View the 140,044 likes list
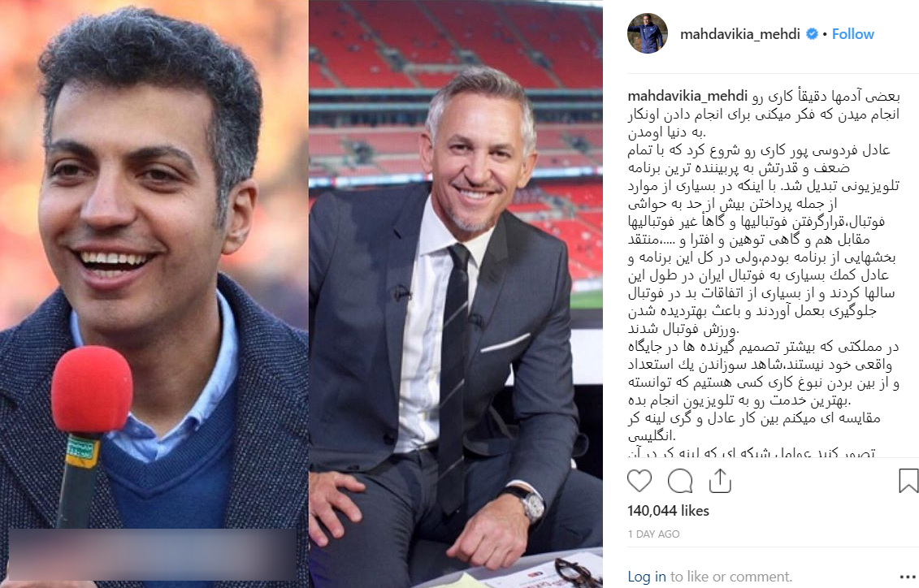The width and height of the screenshot is (919, 588). (x=668, y=511)
